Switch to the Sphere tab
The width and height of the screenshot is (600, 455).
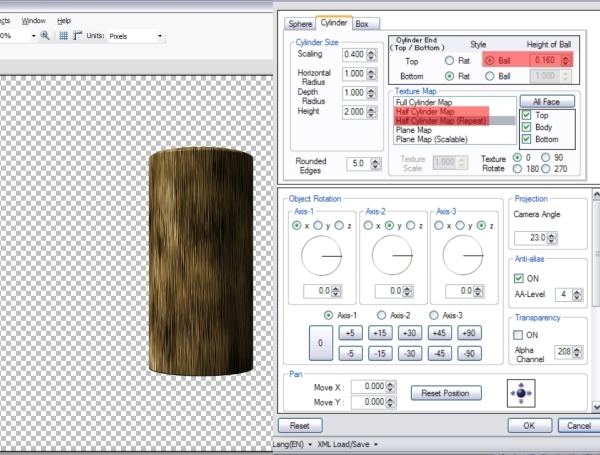tap(299, 22)
